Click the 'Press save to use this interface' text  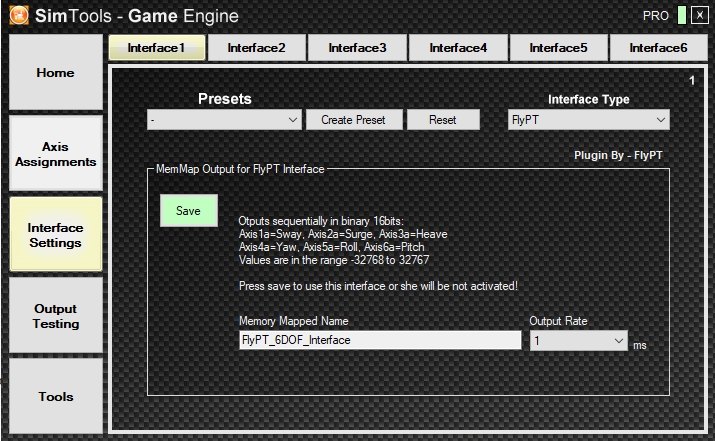click(378, 286)
